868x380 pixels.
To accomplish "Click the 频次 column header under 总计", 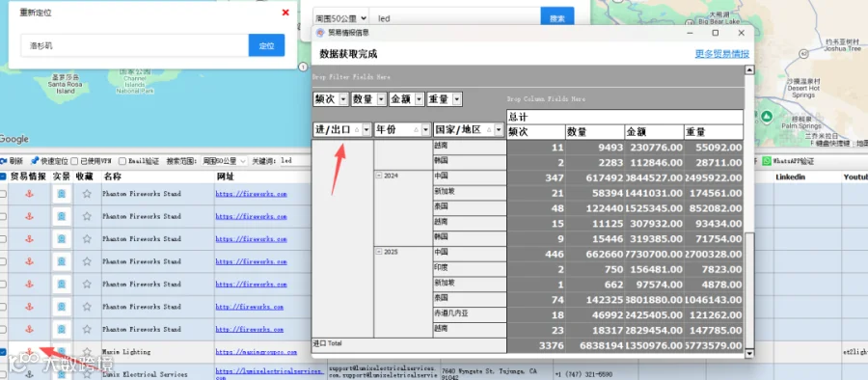I will tap(535, 132).
